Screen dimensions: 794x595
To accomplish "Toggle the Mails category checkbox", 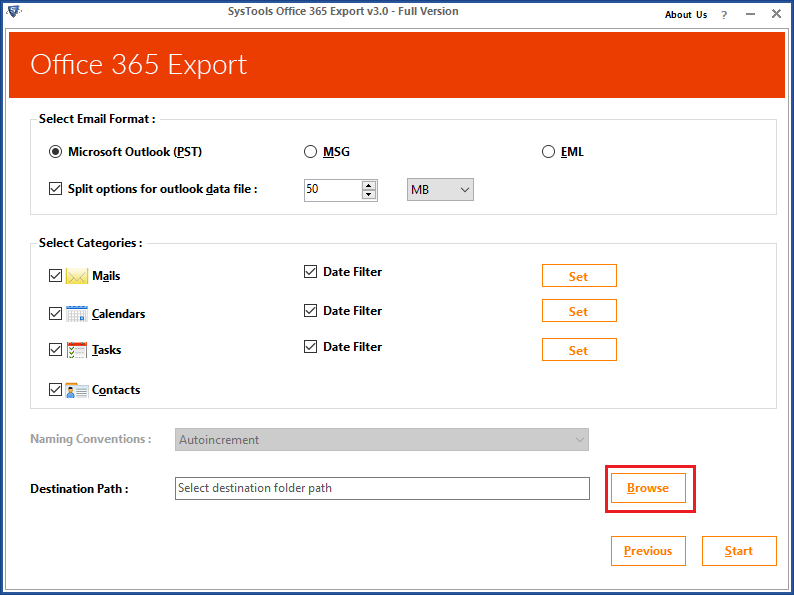I will [x=55, y=276].
